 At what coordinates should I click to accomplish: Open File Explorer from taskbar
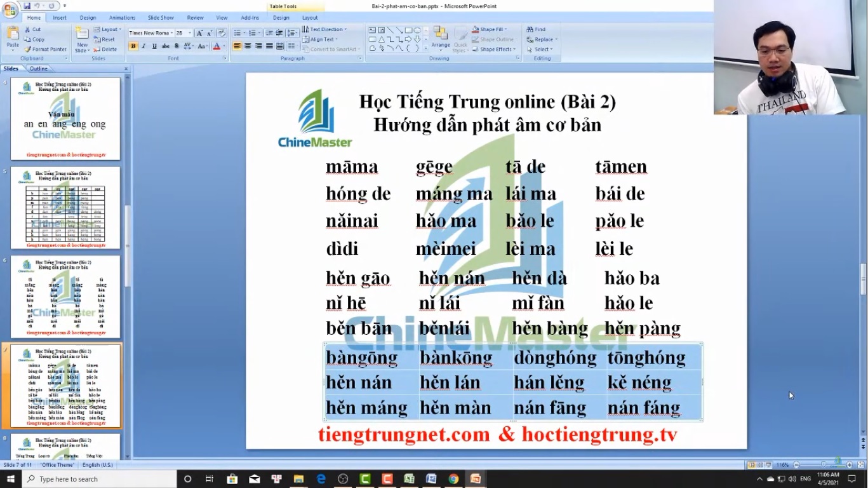click(298, 479)
